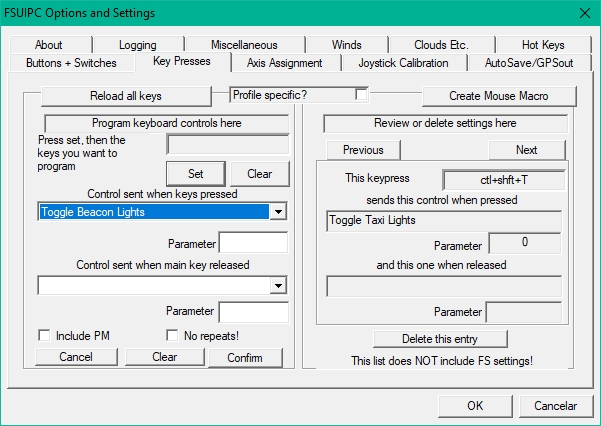Click Parameter field for key released control
This screenshot has width=601, height=426.
[253, 312]
